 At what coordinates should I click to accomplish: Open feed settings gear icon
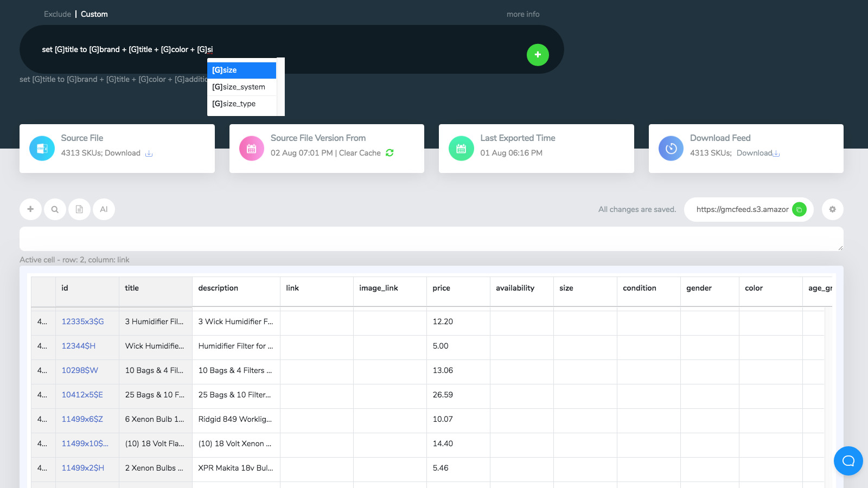(x=832, y=209)
